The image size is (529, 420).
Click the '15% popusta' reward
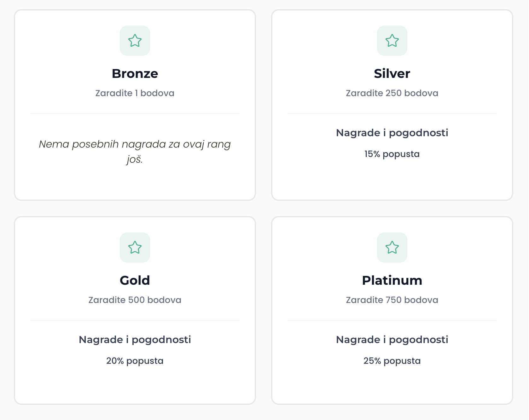tap(392, 154)
